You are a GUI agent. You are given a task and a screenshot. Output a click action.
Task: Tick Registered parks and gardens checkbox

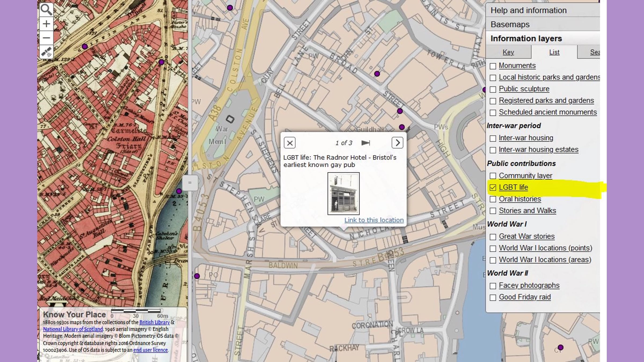[493, 101]
